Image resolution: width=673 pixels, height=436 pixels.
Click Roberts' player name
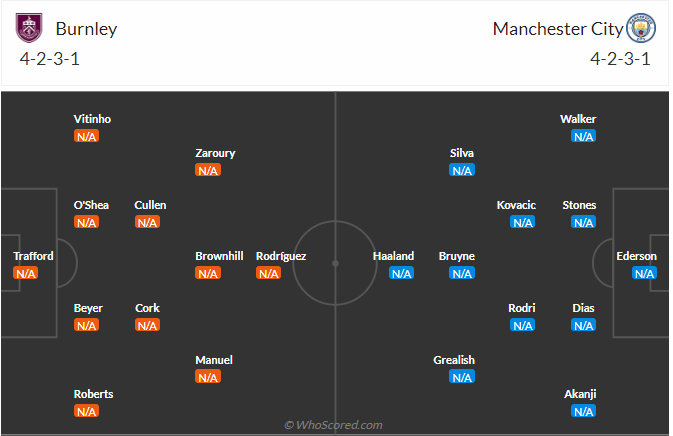(93, 394)
